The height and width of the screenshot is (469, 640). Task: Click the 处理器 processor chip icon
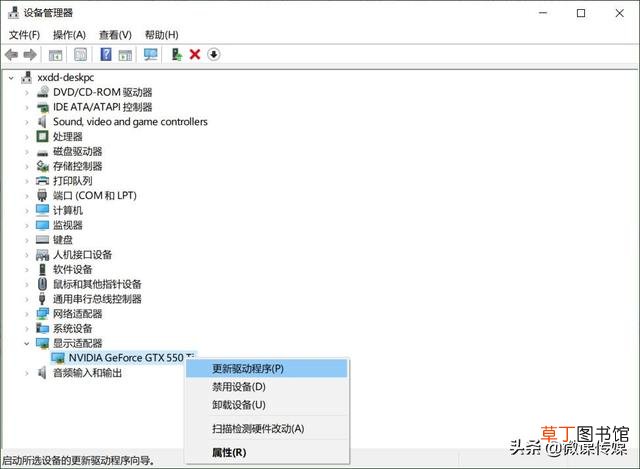tap(42, 136)
